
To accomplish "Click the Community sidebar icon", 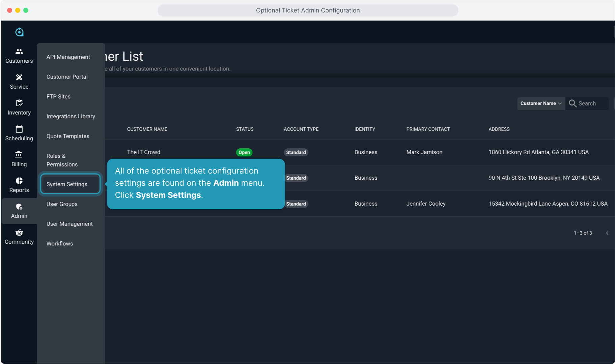I will click(x=19, y=233).
